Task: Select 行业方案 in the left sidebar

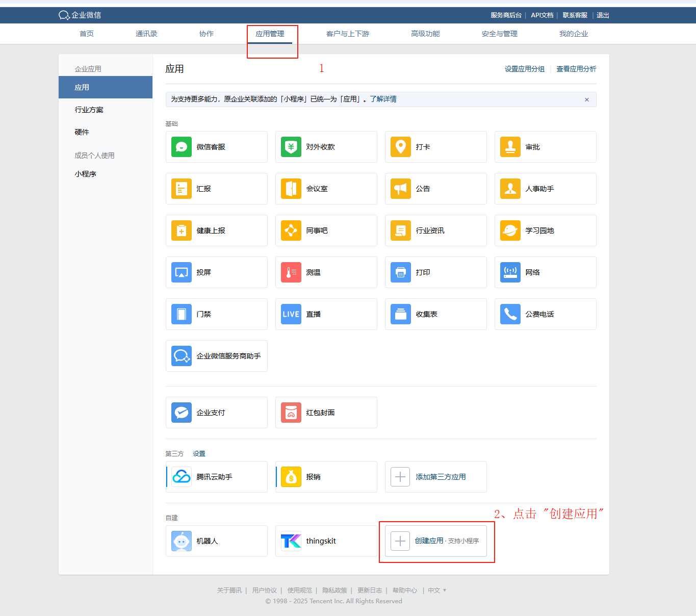Action: 89,110
